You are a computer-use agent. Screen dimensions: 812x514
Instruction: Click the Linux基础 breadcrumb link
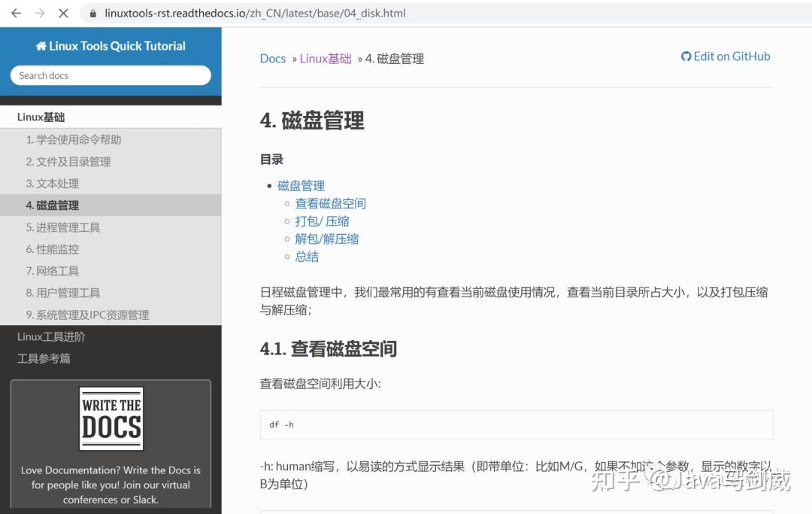(x=326, y=59)
